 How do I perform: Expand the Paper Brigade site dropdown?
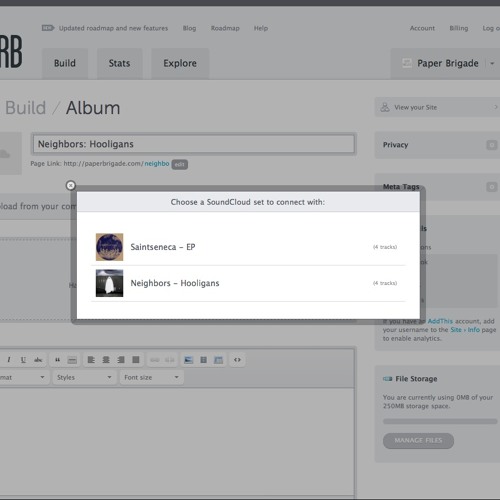[492, 63]
